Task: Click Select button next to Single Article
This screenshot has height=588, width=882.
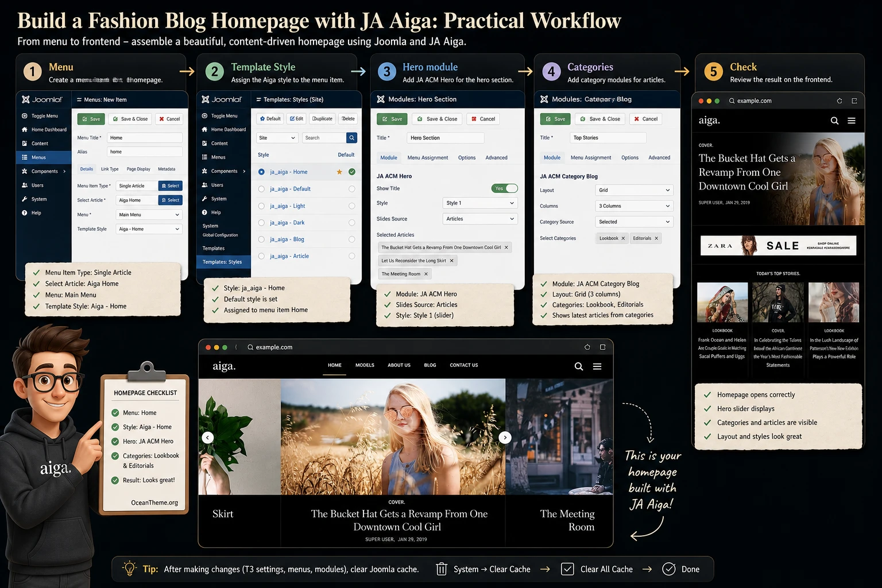Action: (171, 186)
